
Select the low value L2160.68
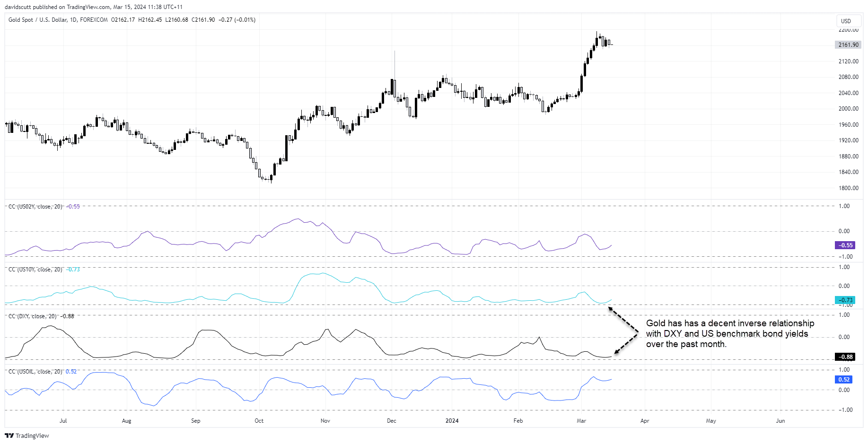[176, 20]
